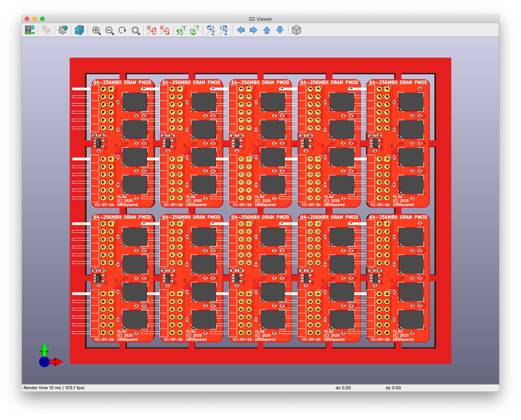This screenshot has height=420, width=521.
Task: Rotate Z counterclockwise using second blue Z icon
Action: pos(224,30)
